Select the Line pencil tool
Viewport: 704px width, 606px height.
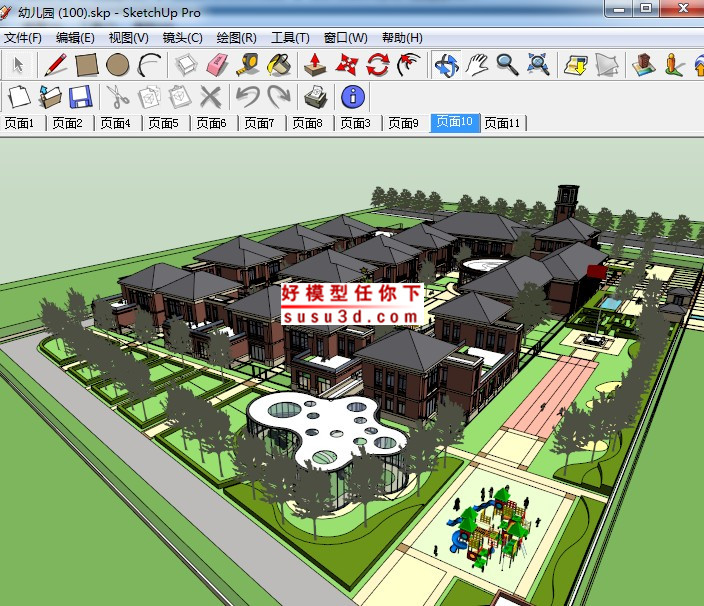click(x=56, y=65)
